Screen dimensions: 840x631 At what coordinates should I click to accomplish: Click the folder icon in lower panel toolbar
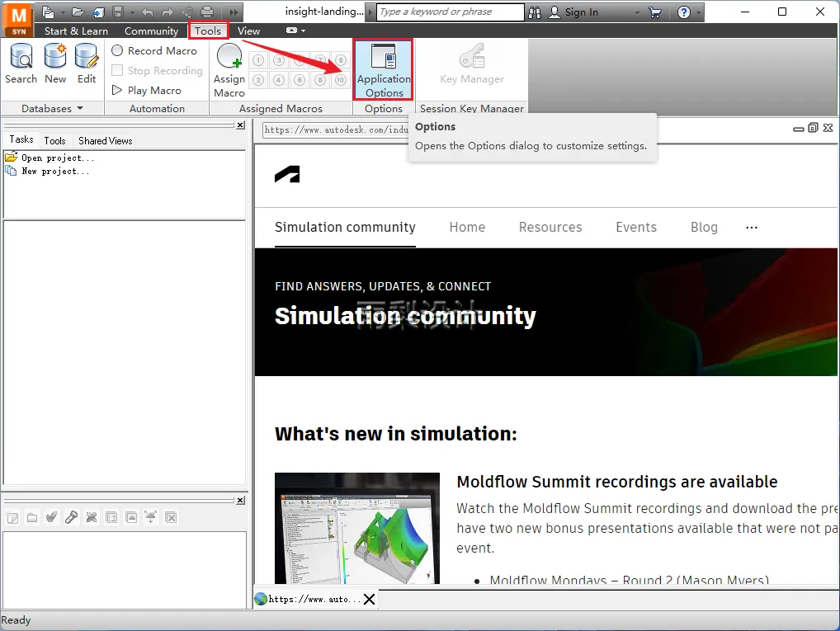point(32,518)
